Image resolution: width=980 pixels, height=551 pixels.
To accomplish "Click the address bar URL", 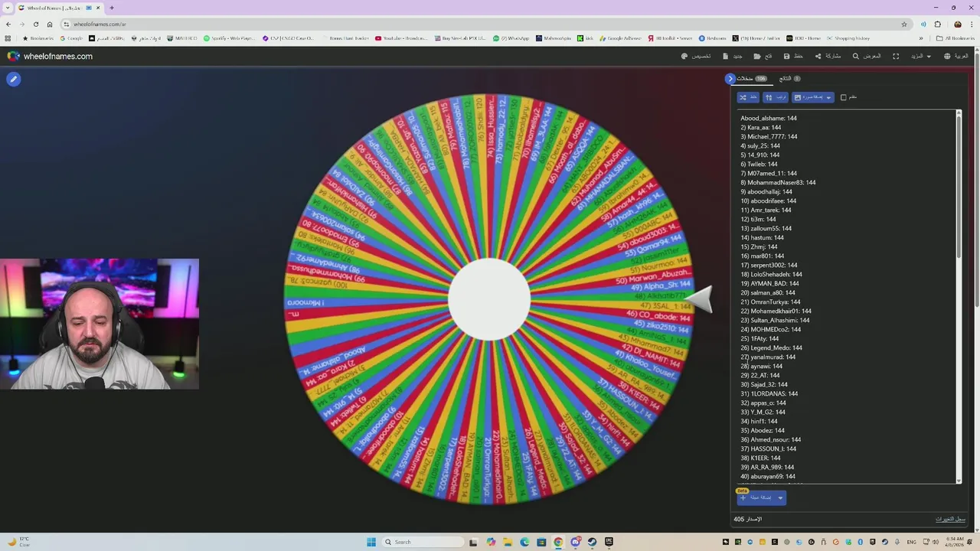I will [x=100, y=24].
